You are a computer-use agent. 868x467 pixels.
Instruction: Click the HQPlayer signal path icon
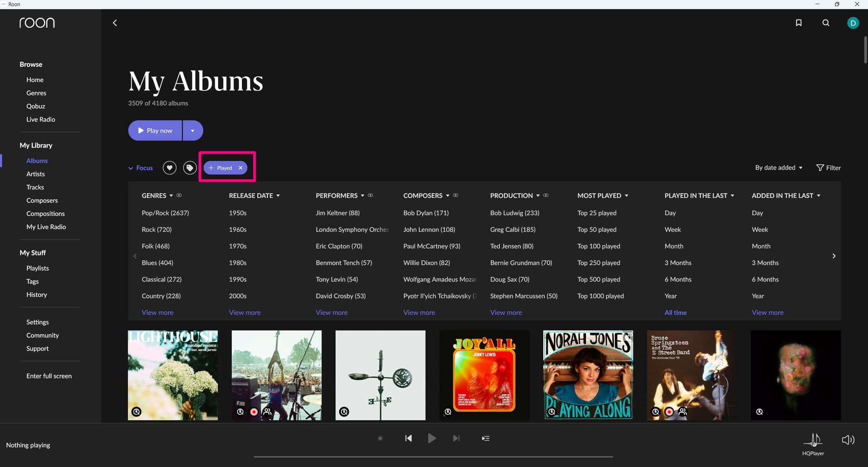pos(813,439)
